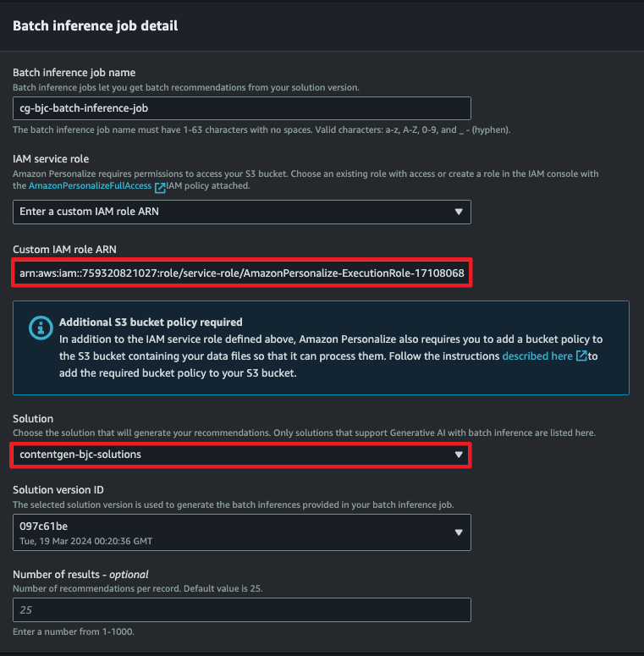Open the contentgen-bjc-solutions selector
The height and width of the screenshot is (656, 644).
pos(242,455)
